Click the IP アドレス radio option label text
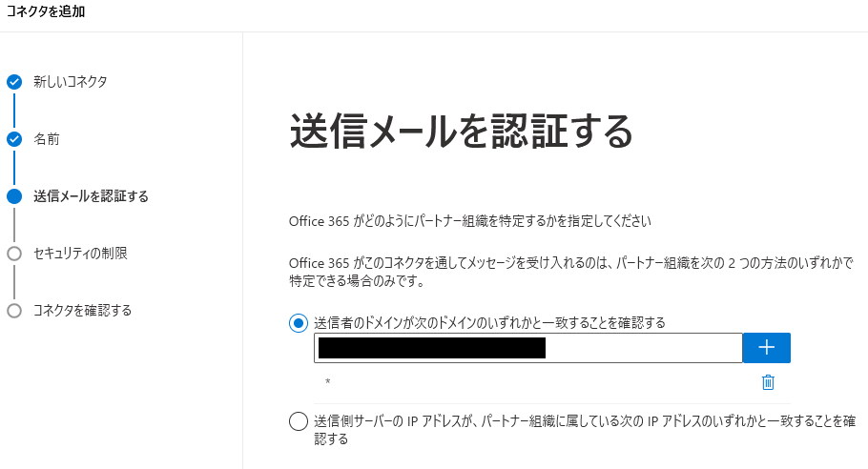The width and height of the screenshot is (868, 469). coord(585,430)
